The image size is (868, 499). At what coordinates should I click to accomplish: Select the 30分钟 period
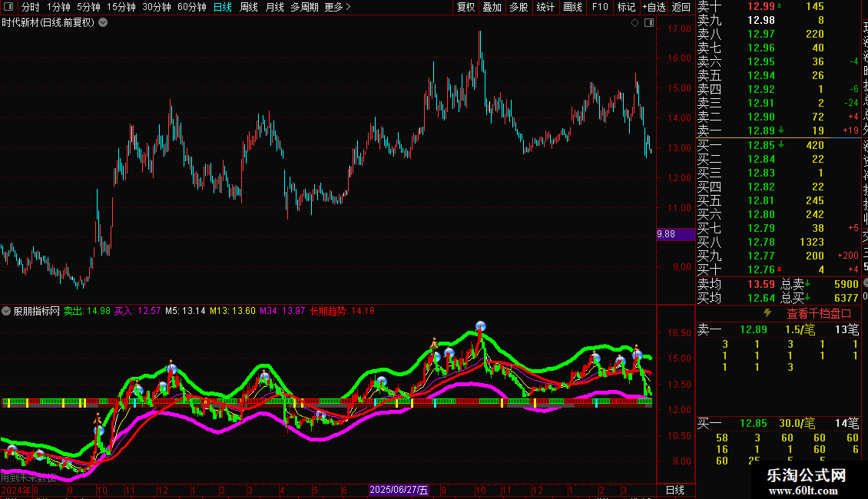(157, 7)
